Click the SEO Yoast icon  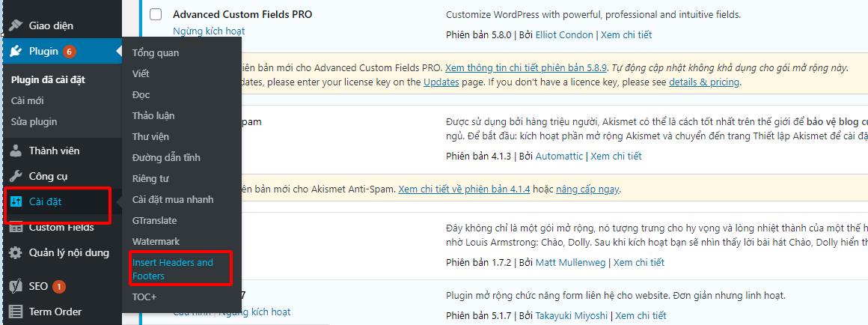click(x=15, y=286)
